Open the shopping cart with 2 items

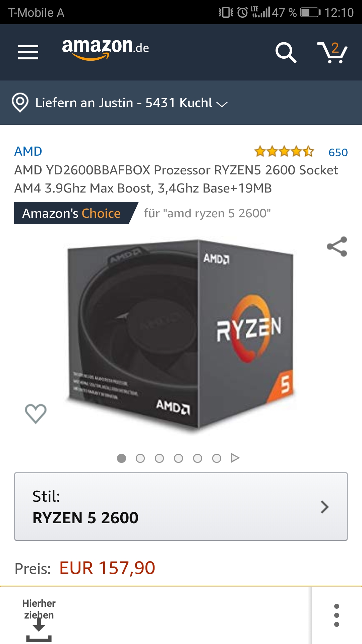332,52
